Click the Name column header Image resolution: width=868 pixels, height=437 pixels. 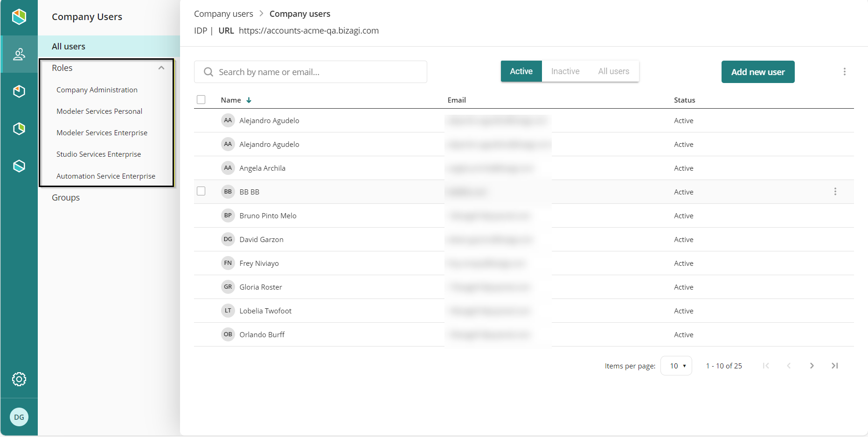[x=231, y=100]
